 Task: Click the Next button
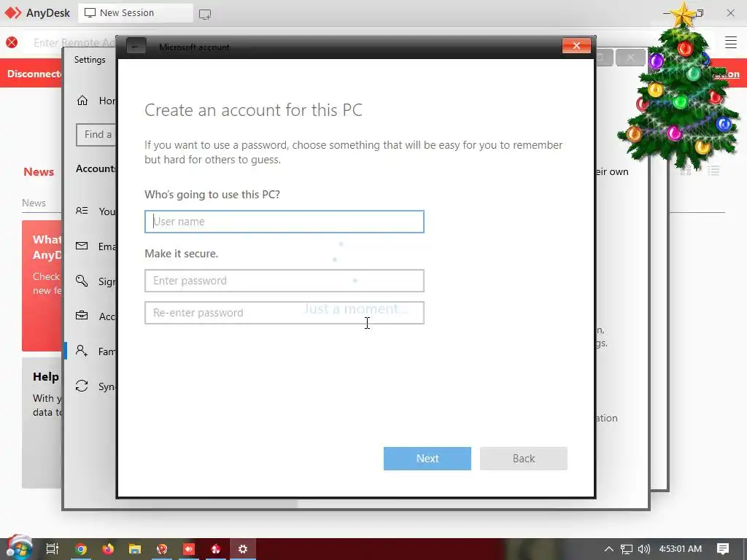[x=427, y=458]
